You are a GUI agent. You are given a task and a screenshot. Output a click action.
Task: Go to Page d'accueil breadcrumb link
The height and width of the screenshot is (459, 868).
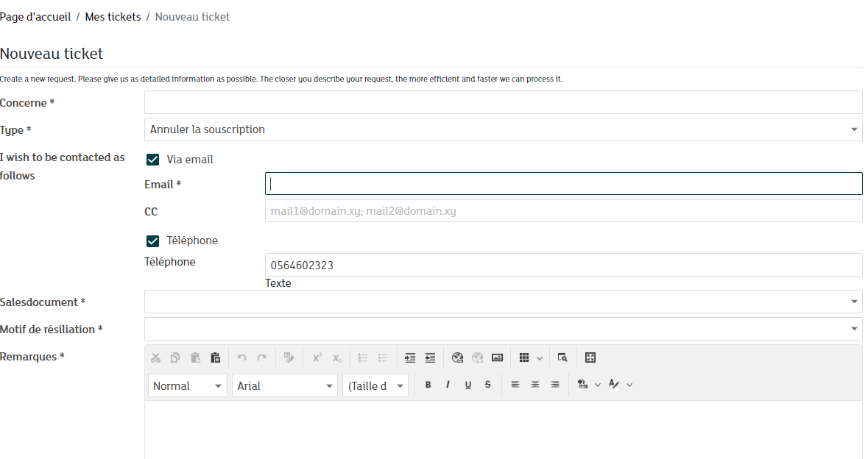pyautogui.click(x=35, y=17)
